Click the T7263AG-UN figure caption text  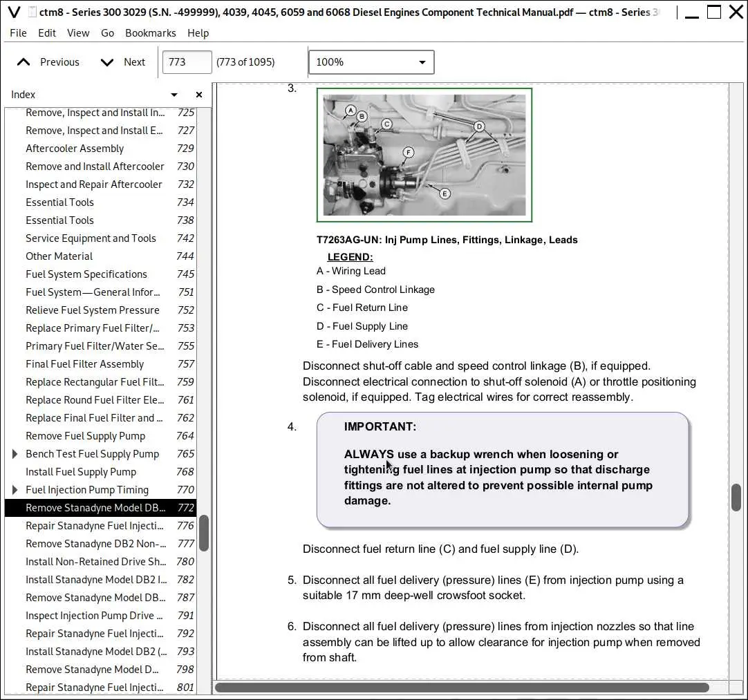coord(447,240)
